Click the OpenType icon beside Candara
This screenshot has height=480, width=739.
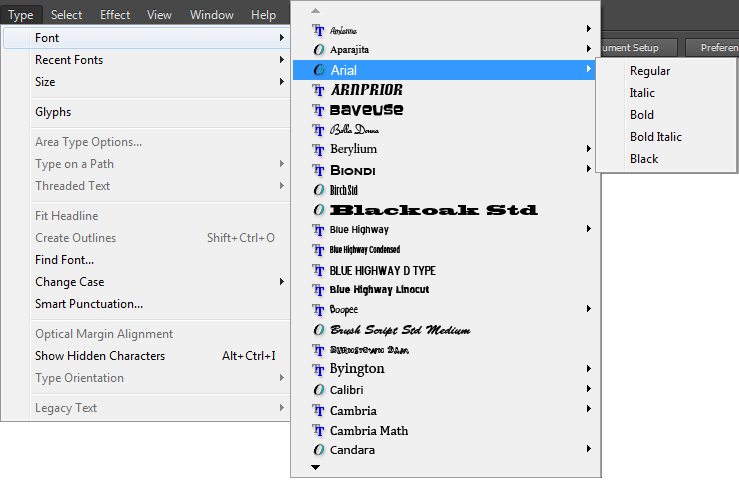(x=319, y=450)
